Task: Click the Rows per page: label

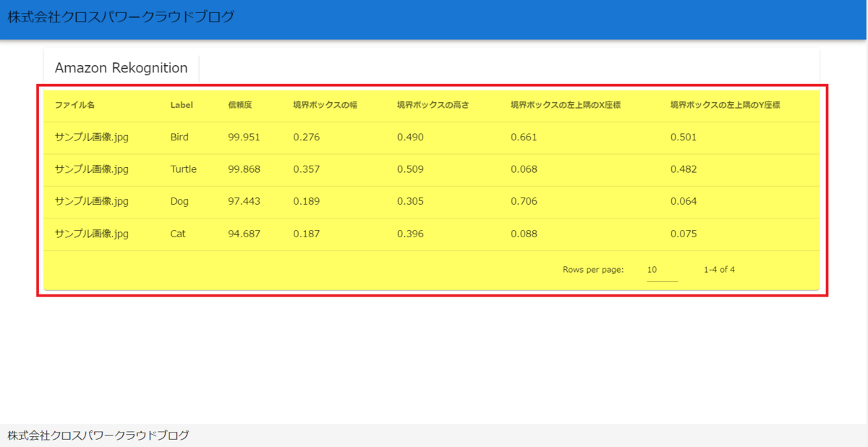Action: [x=593, y=270]
